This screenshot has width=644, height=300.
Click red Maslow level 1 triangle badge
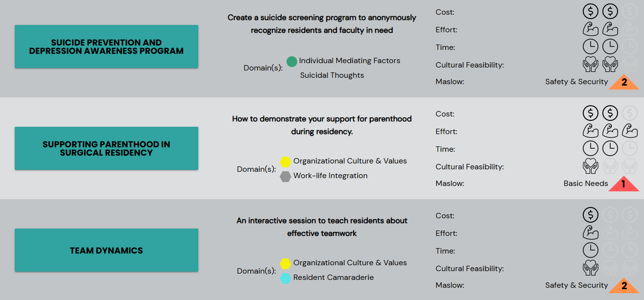[x=624, y=184]
